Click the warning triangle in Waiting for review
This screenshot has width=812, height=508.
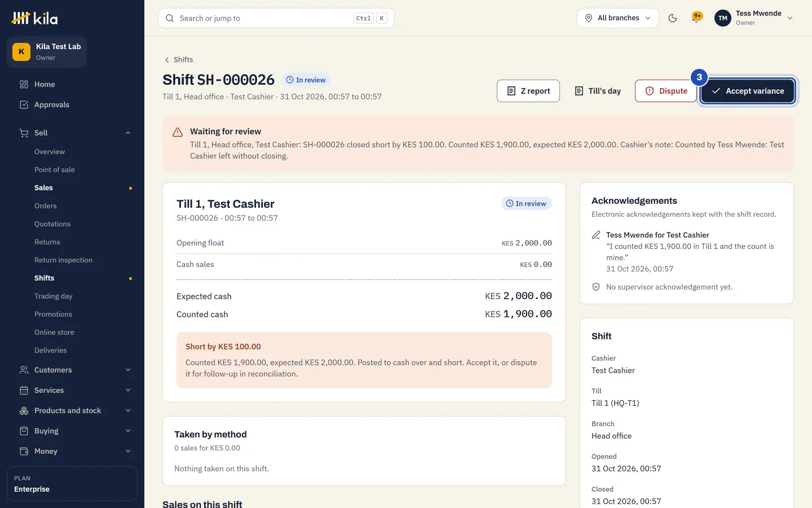(178, 132)
